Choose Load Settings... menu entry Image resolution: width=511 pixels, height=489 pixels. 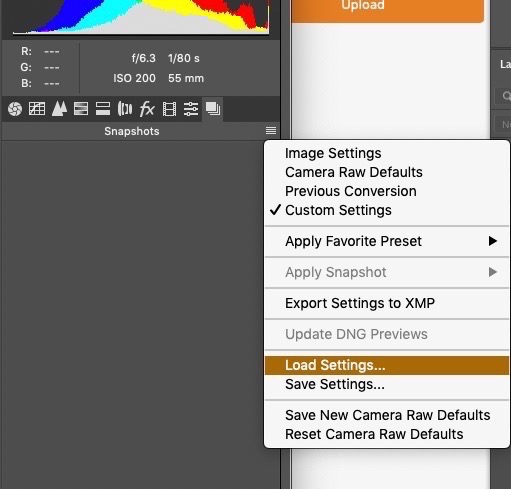tap(387, 365)
